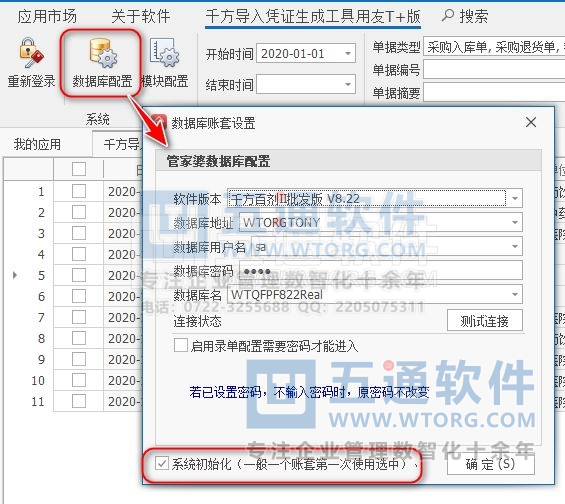Select grid row number 11
Viewport: 565px width, 504px height.
38,401
